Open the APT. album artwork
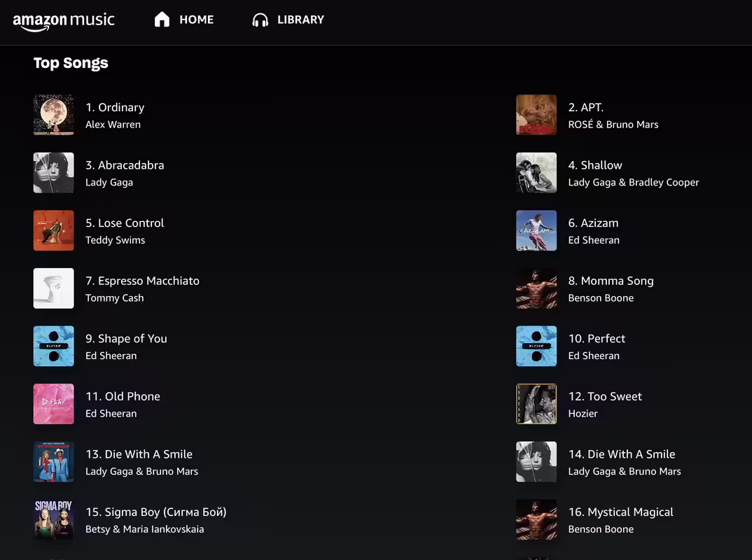Image resolution: width=752 pixels, height=560 pixels. (x=536, y=115)
